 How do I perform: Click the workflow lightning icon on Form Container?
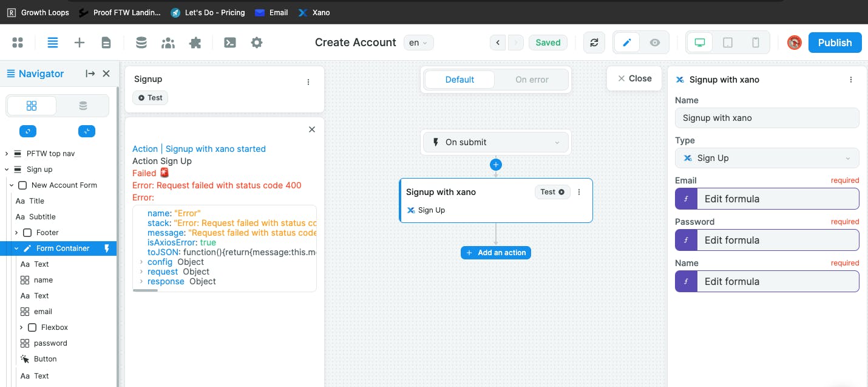(x=107, y=248)
